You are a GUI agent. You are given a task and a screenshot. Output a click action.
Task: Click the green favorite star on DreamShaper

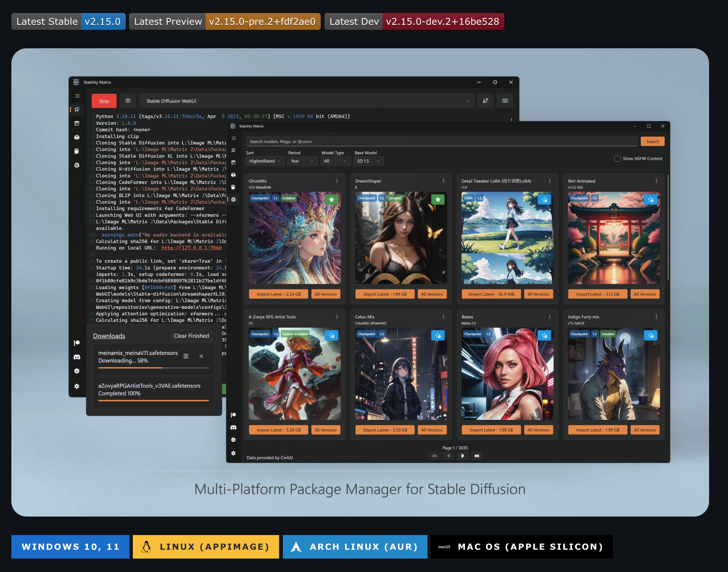click(438, 199)
